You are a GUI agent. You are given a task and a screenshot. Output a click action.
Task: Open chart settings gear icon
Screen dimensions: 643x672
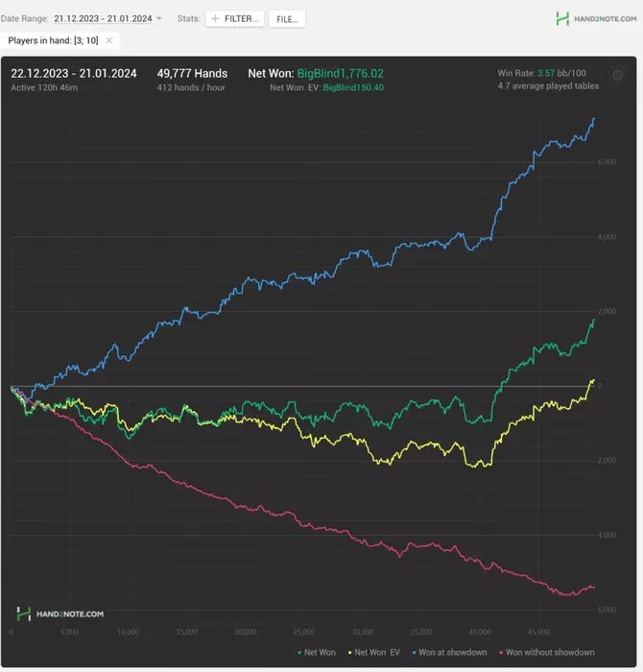click(x=617, y=75)
